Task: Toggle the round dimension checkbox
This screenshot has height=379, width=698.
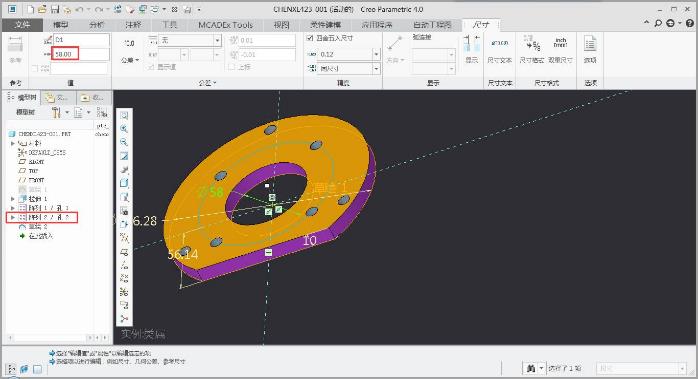Action: coord(310,38)
